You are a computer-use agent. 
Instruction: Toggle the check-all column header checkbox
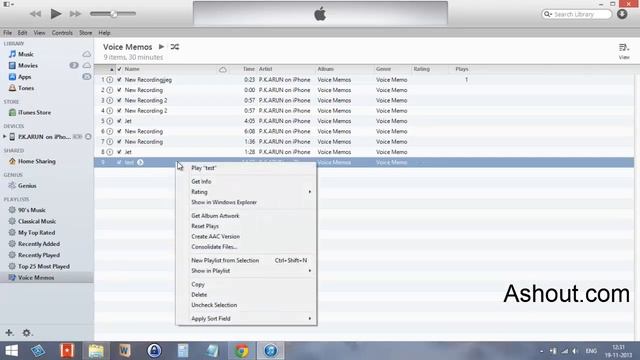pos(119,69)
